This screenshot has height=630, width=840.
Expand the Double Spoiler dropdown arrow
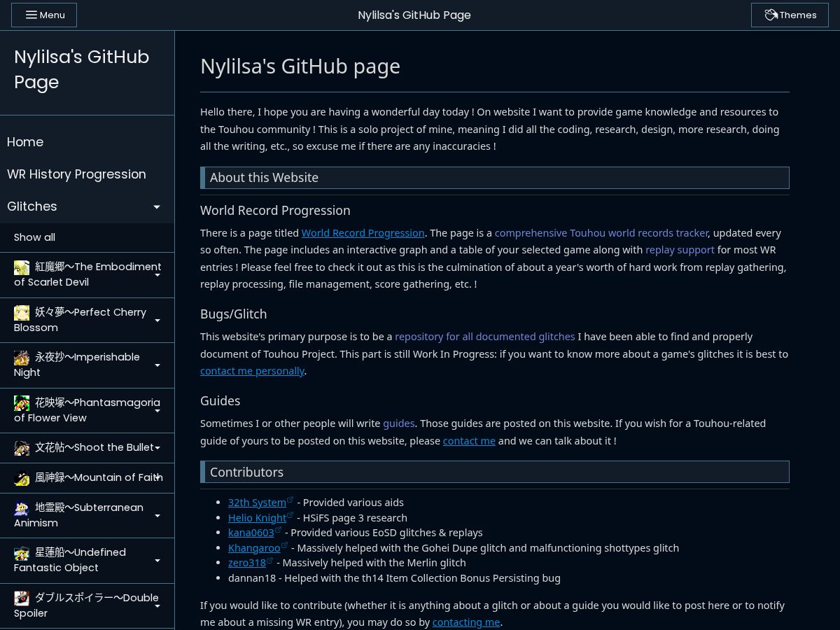click(x=157, y=606)
